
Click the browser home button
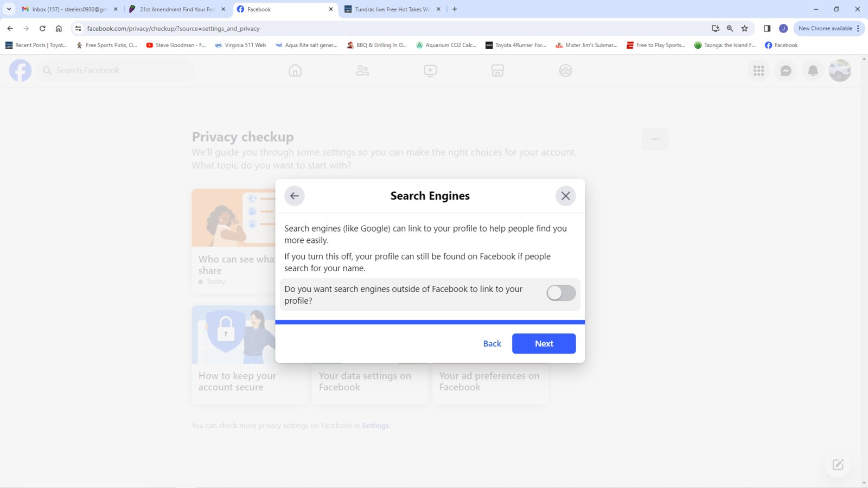pyautogui.click(x=59, y=28)
